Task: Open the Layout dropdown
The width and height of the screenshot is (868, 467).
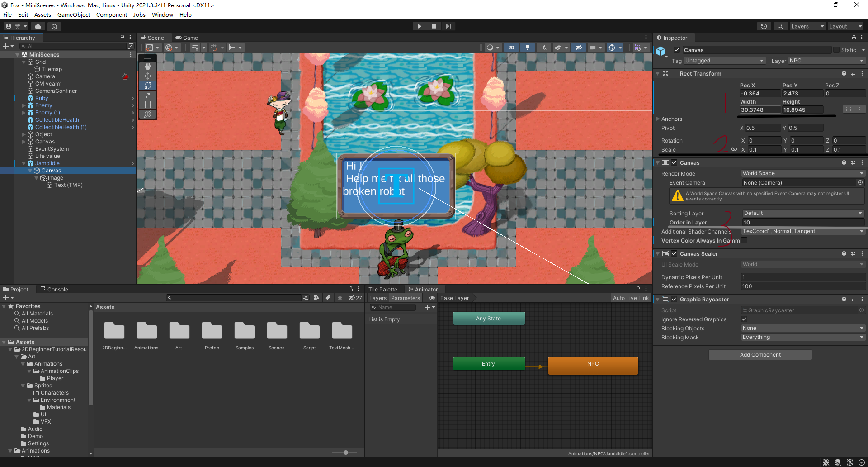Action: [x=845, y=26]
